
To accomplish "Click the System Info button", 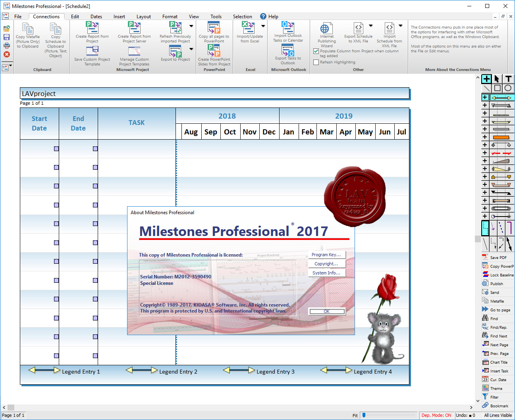I will point(327,273).
